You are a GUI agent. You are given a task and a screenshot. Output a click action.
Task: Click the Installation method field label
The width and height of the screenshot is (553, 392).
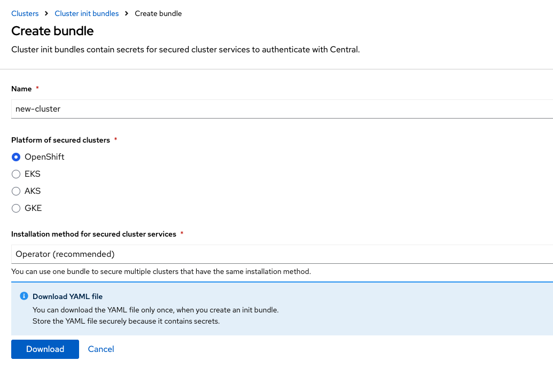[x=94, y=234]
